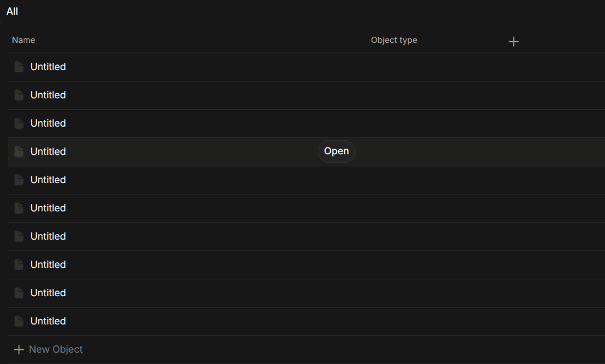
Task: Click the page icon of the fourth Untitled row
Action: click(x=19, y=151)
